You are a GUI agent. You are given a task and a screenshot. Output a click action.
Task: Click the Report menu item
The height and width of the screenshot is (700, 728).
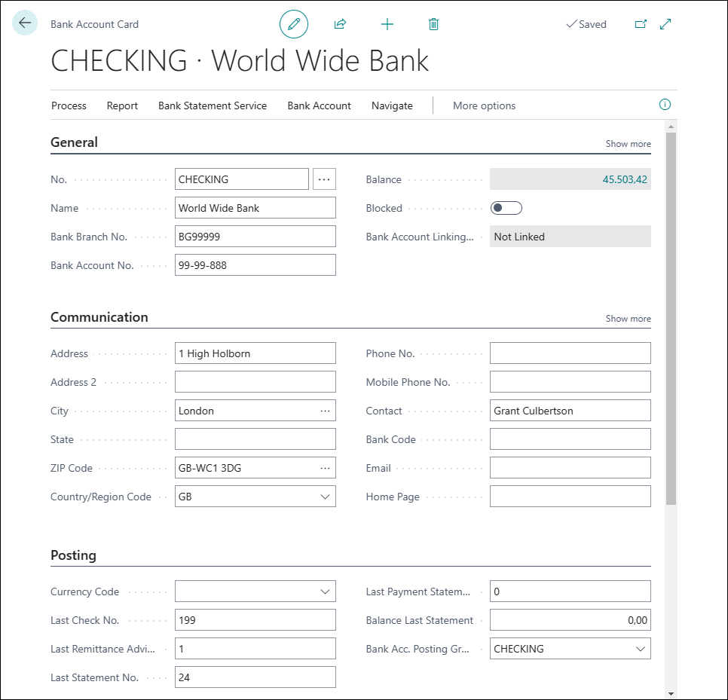pyautogui.click(x=122, y=105)
